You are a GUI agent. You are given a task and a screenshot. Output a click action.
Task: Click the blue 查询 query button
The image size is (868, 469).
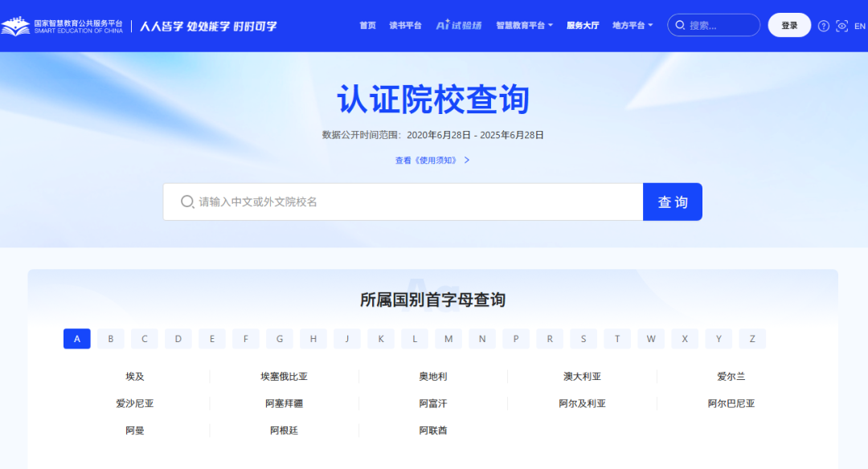[x=673, y=202]
